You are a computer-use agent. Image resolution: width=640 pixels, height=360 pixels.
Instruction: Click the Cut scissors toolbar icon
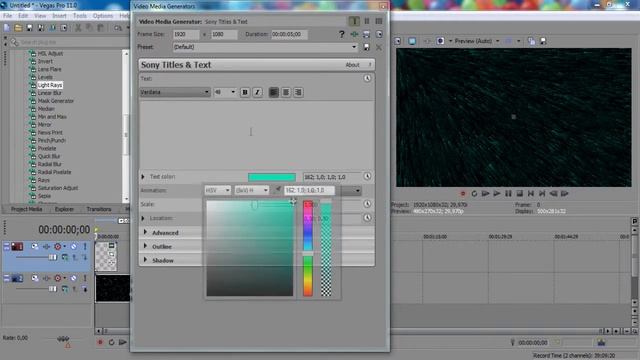[x=78, y=28]
